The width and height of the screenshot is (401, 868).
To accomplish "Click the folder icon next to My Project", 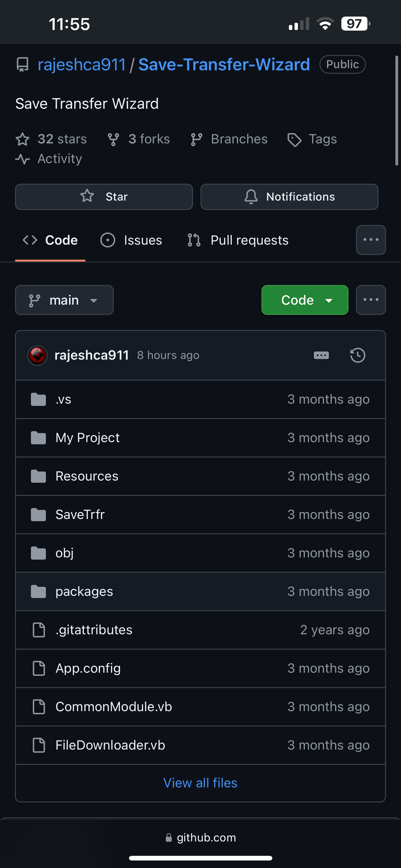I will pos(38,438).
